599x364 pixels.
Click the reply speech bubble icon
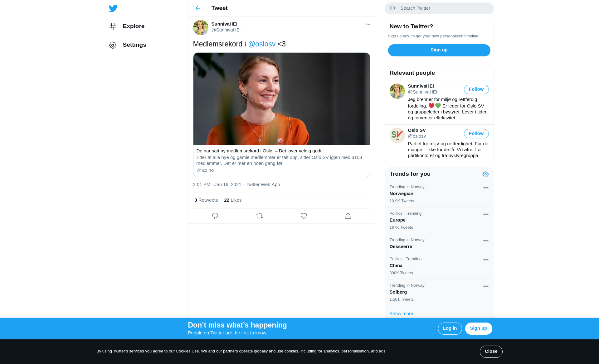[215, 216]
